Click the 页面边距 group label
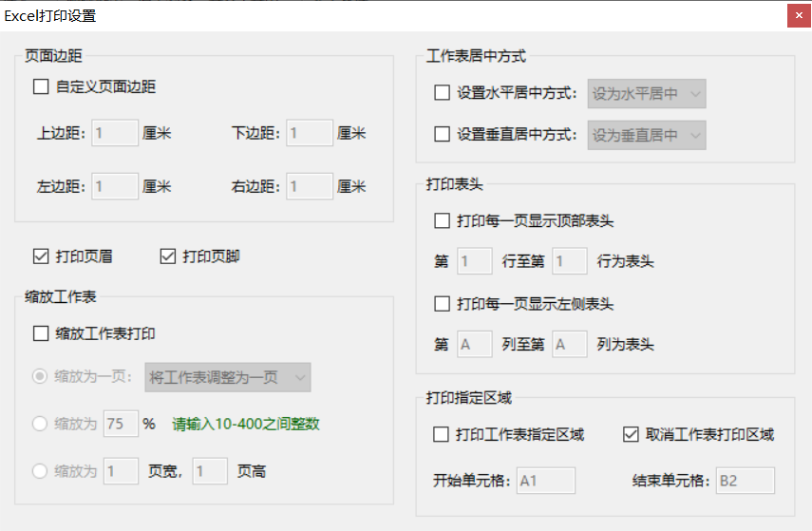Viewport: 812px width, 531px height. click(53, 55)
